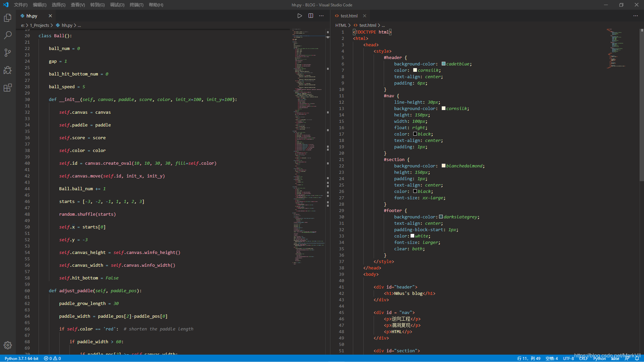Expand the HTML breadcrumb in right editor
The height and width of the screenshot is (362, 644).
click(341, 25)
